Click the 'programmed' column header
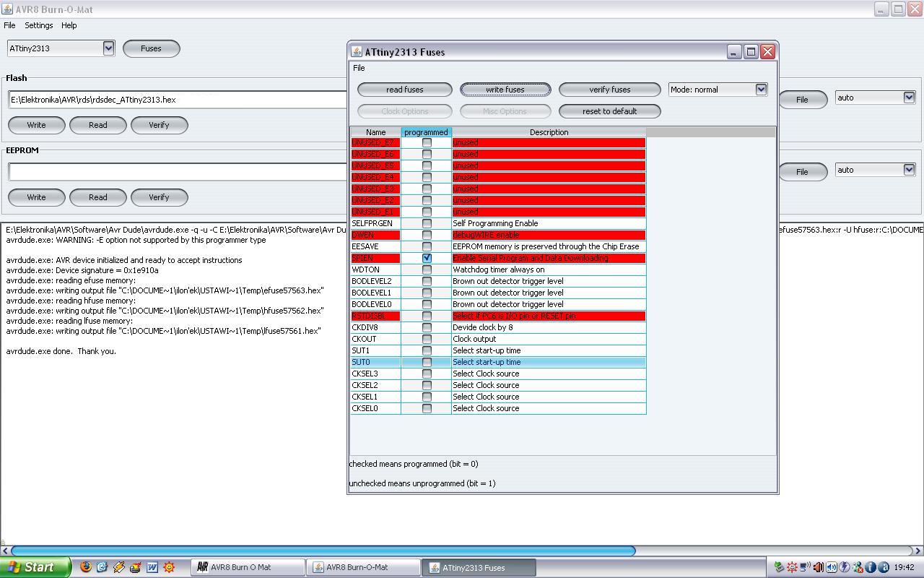The width and height of the screenshot is (924, 578). click(x=426, y=132)
